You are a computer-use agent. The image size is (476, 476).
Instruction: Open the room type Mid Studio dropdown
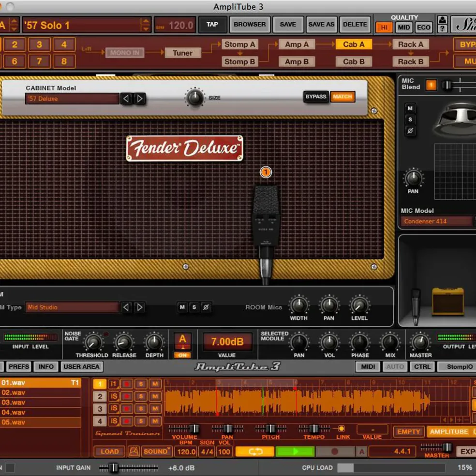[72, 307]
